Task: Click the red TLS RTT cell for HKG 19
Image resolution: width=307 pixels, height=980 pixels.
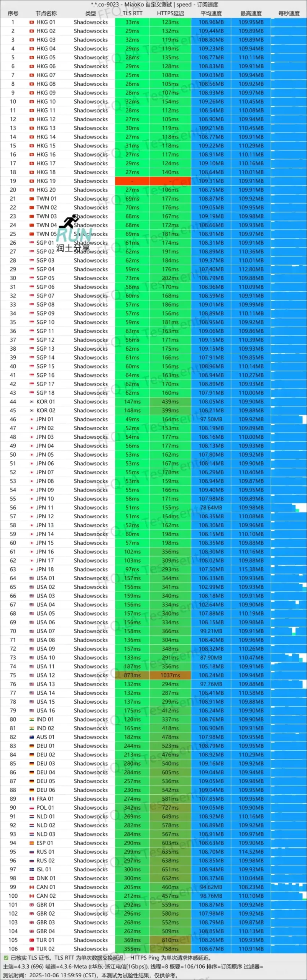Action: [x=132, y=181]
